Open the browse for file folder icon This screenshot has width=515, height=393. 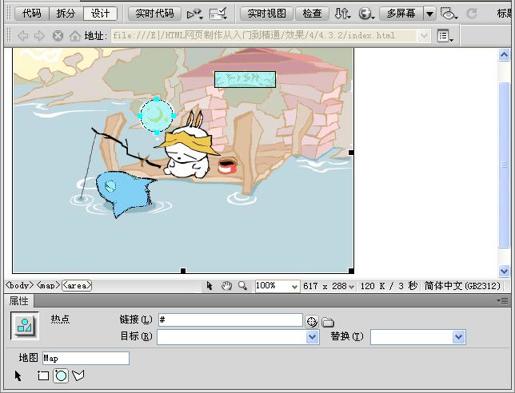pos(328,322)
